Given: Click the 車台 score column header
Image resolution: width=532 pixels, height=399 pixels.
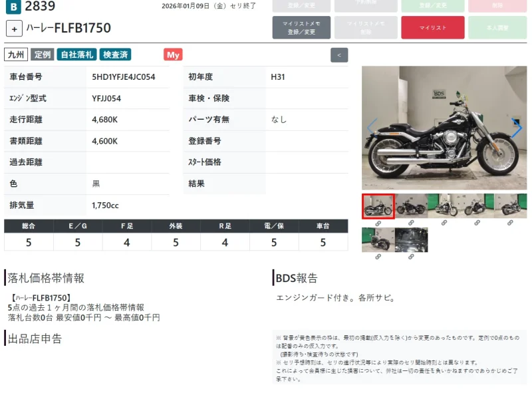Looking at the screenshot, I should (x=323, y=226).
